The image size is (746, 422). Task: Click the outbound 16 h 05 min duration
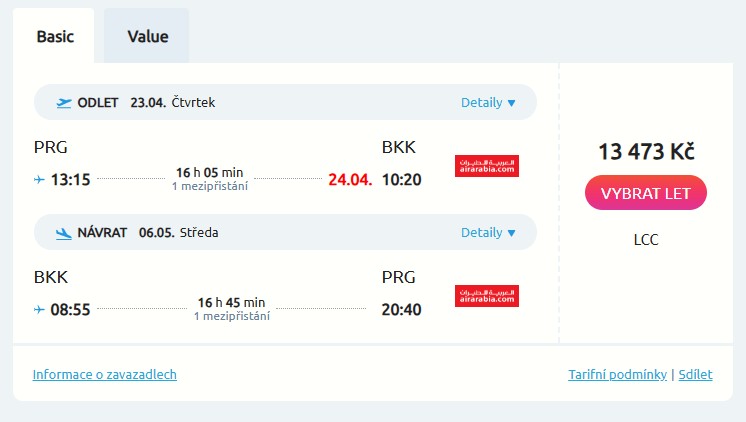point(210,172)
